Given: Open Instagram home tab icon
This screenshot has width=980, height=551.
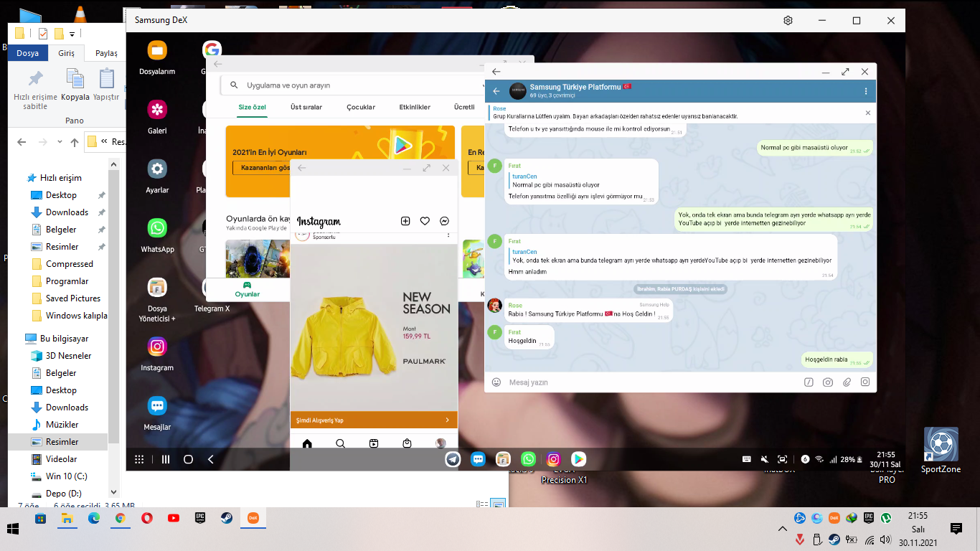Looking at the screenshot, I should coord(307,444).
